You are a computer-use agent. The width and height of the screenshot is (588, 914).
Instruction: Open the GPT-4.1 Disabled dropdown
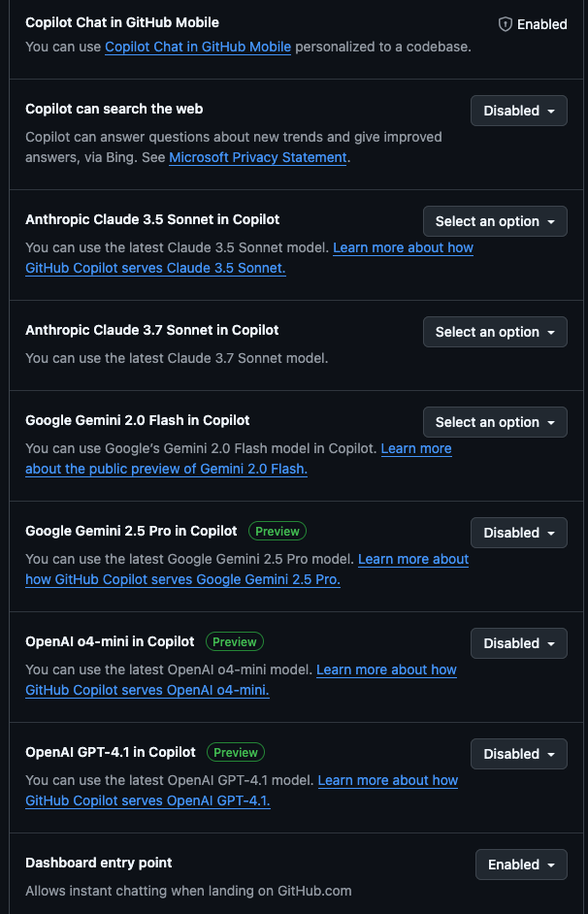pyautogui.click(x=518, y=753)
